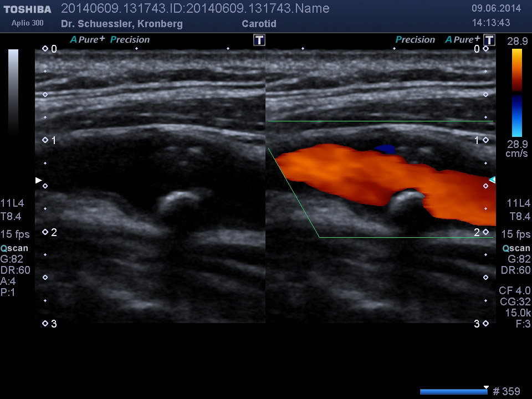Image resolution: width=532 pixels, height=399 pixels.
Task: Click the orange velocity color scale bar
Action: pos(516,70)
